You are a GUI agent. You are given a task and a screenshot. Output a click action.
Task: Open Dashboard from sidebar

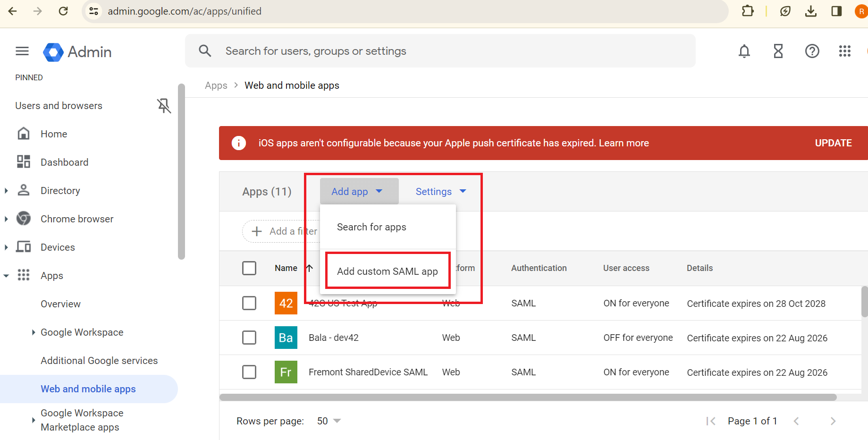(64, 162)
